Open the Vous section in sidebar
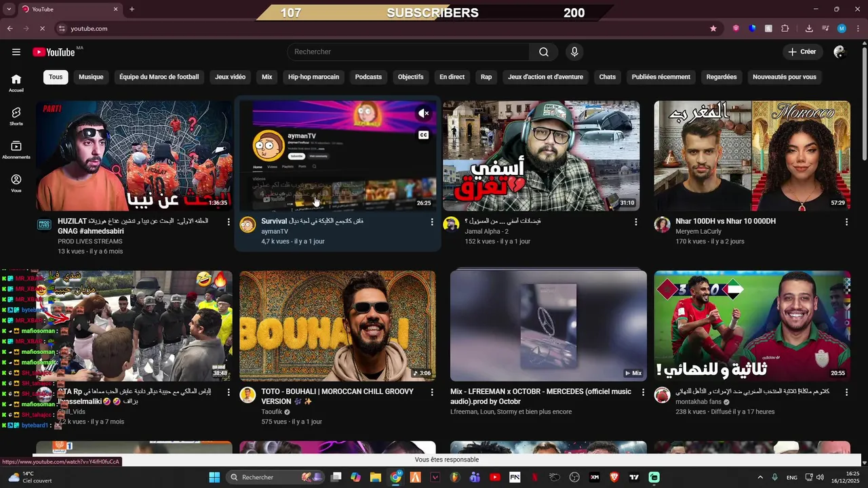The width and height of the screenshot is (868, 488). [x=16, y=183]
